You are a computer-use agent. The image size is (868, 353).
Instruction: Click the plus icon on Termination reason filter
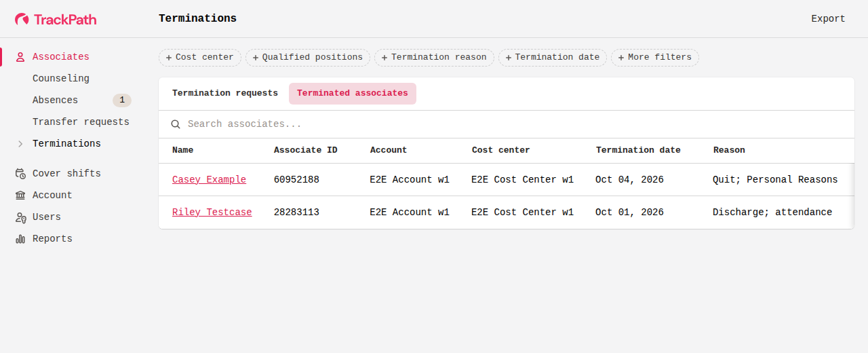pos(384,58)
